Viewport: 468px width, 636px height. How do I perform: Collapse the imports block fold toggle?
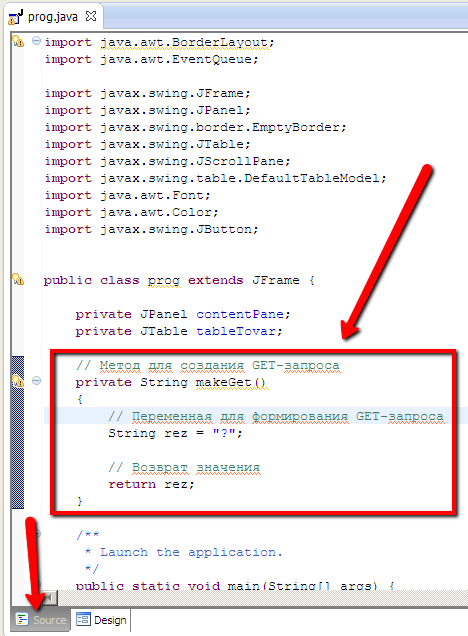36,41
